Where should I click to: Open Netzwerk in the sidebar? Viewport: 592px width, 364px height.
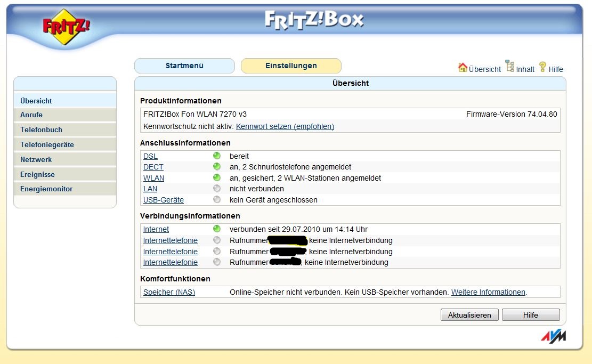point(65,159)
